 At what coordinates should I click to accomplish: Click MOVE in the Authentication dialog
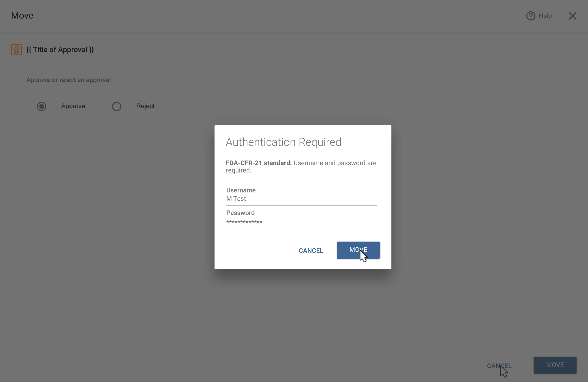358,250
